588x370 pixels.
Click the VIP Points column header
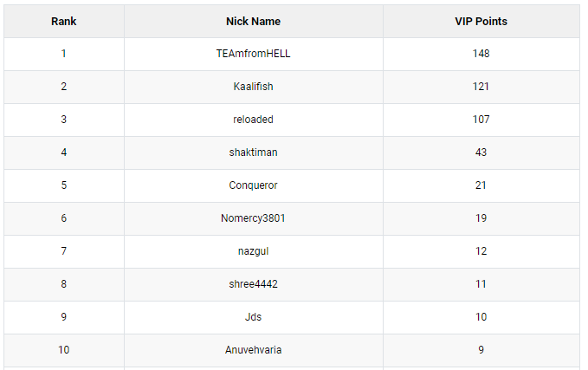pyautogui.click(x=481, y=22)
